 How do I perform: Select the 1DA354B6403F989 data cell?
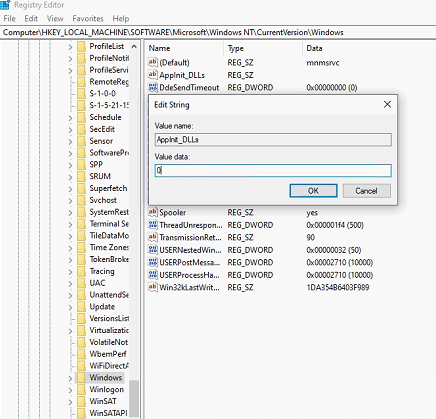click(338, 287)
